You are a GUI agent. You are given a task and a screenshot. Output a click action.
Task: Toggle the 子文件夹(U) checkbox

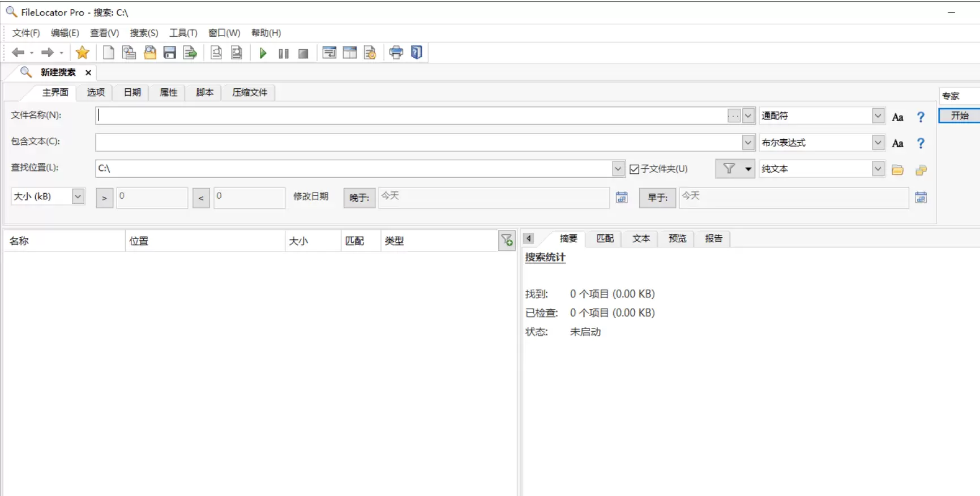635,169
